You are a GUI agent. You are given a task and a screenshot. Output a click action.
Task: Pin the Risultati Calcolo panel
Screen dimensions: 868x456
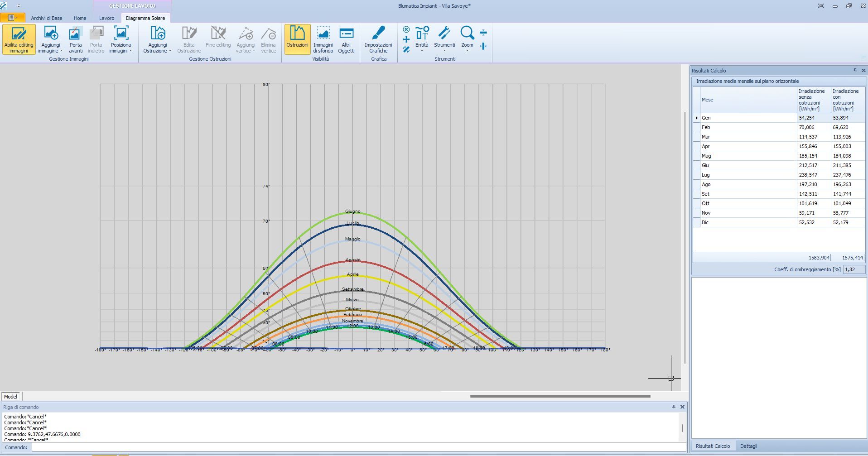click(x=855, y=71)
